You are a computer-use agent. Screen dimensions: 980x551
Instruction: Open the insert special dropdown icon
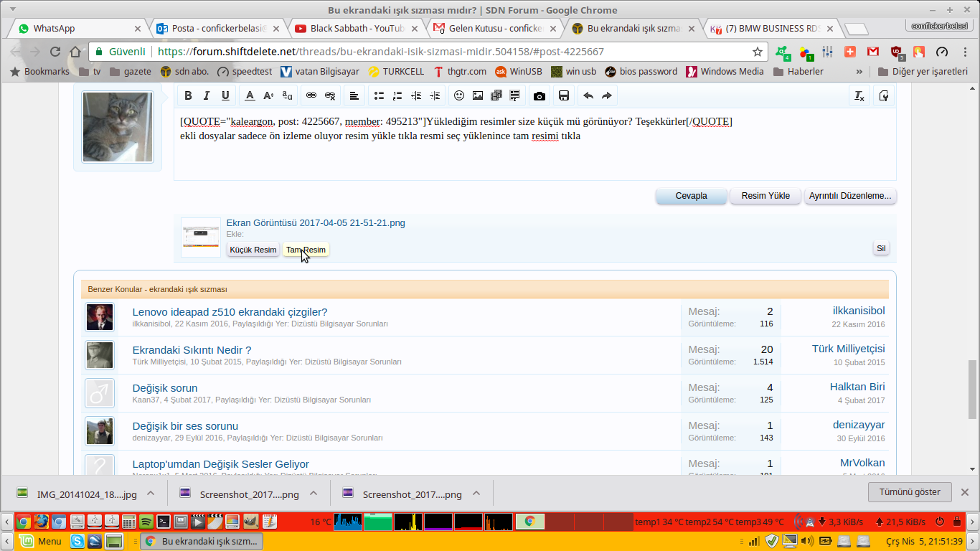515,95
